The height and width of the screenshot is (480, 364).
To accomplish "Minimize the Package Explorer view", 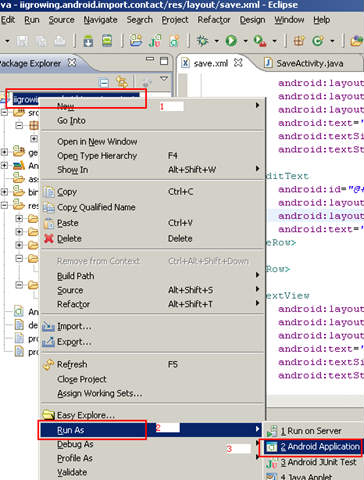I will coord(150,60).
